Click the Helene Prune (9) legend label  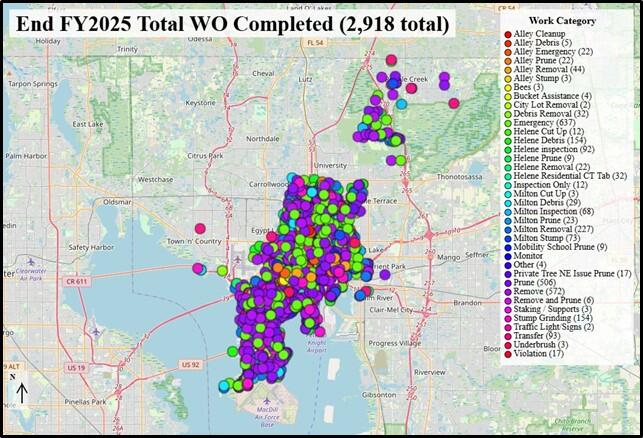click(x=544, y=158)
